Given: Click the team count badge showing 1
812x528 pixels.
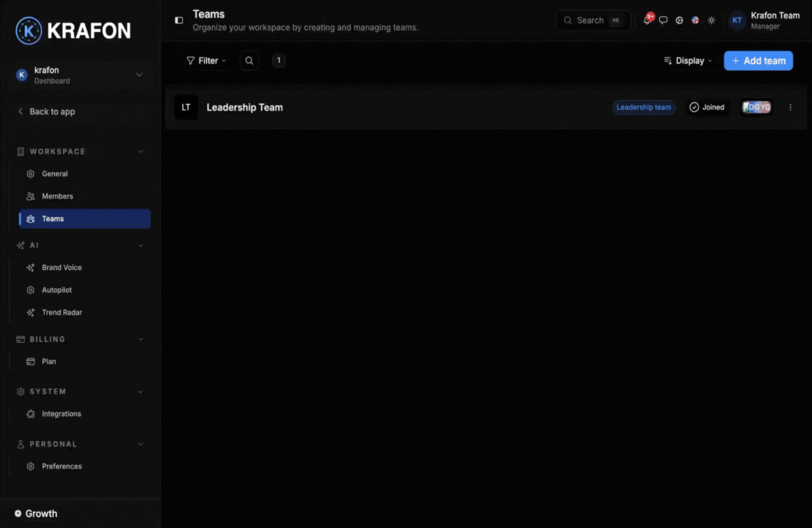Looking at the screenshot, I should (279, 61).
